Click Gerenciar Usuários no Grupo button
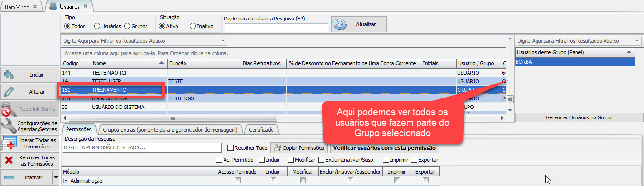 point(578,117)
